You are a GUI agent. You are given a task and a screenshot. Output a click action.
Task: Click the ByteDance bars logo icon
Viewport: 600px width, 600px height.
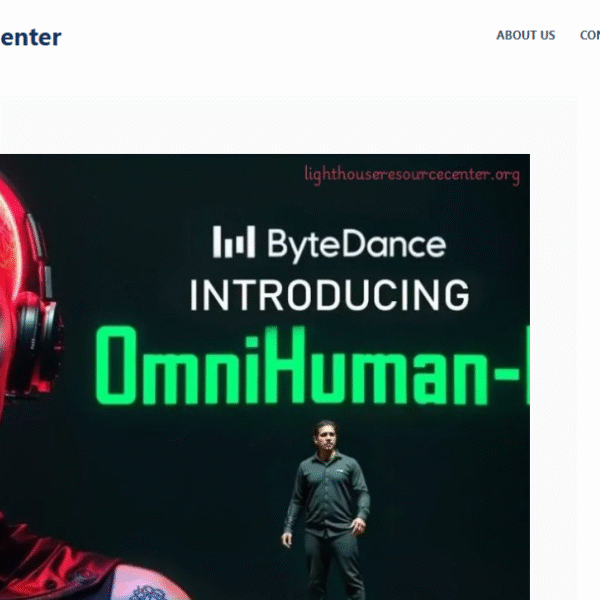point(234,241)
